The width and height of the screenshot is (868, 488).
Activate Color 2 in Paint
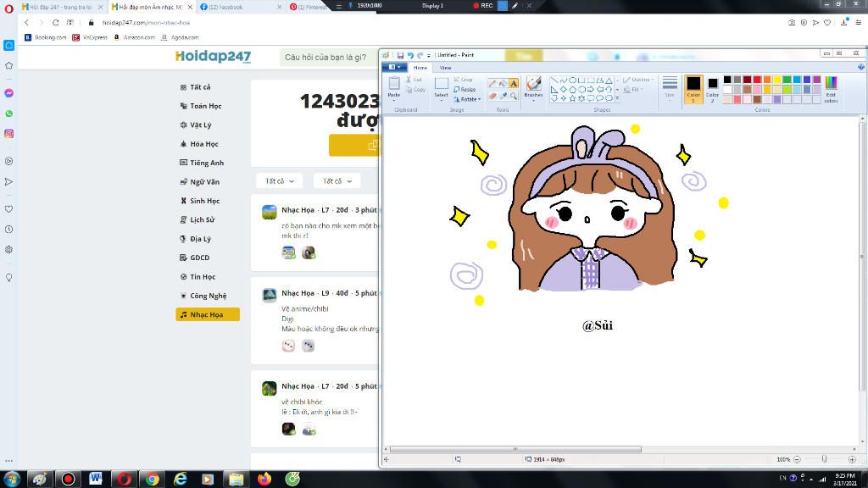[x=712, y=89]
